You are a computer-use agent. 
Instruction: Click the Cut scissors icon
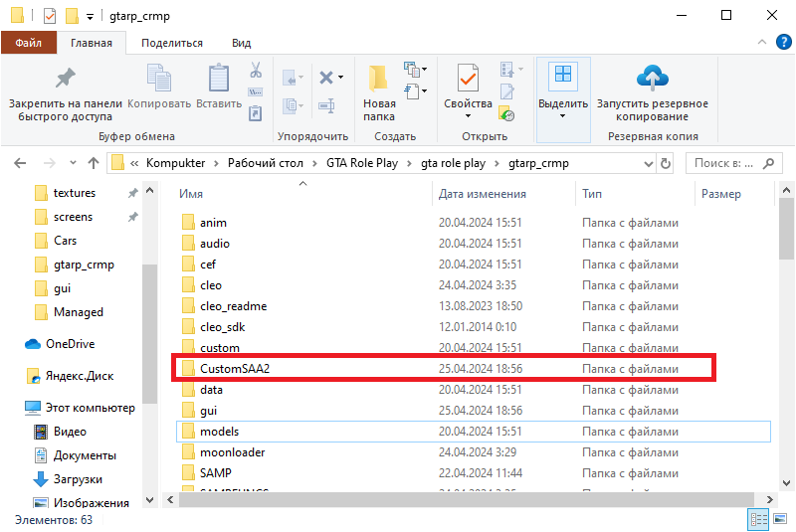tap(256, 70)
